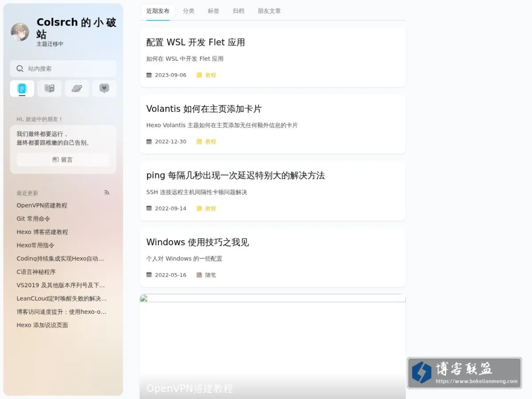Open the sidebar link Git 常用命令

coord(34,219)
